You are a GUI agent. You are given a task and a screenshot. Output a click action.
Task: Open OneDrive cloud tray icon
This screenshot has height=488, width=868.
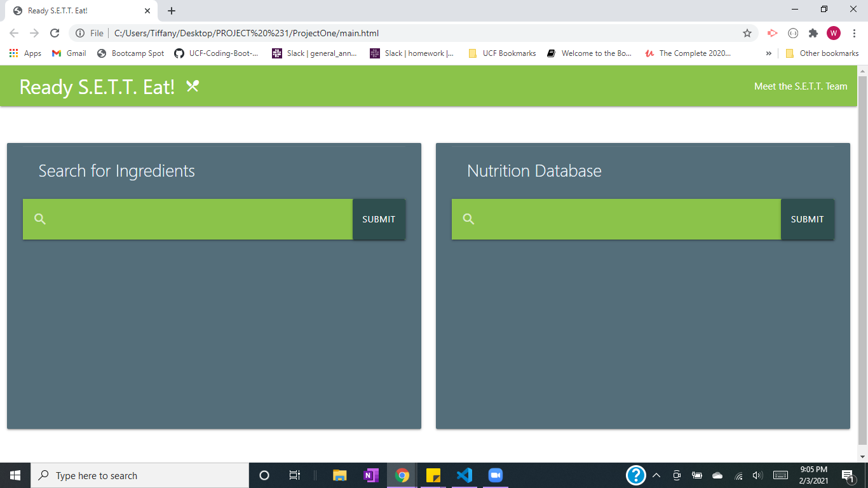[717, 475]
